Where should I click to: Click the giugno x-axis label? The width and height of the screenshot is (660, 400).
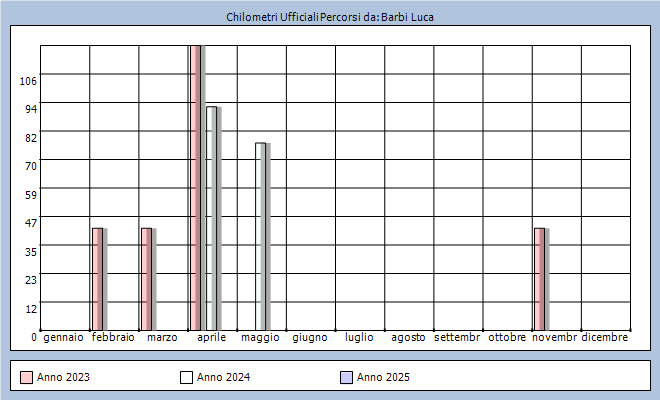[x=310, y=338]
